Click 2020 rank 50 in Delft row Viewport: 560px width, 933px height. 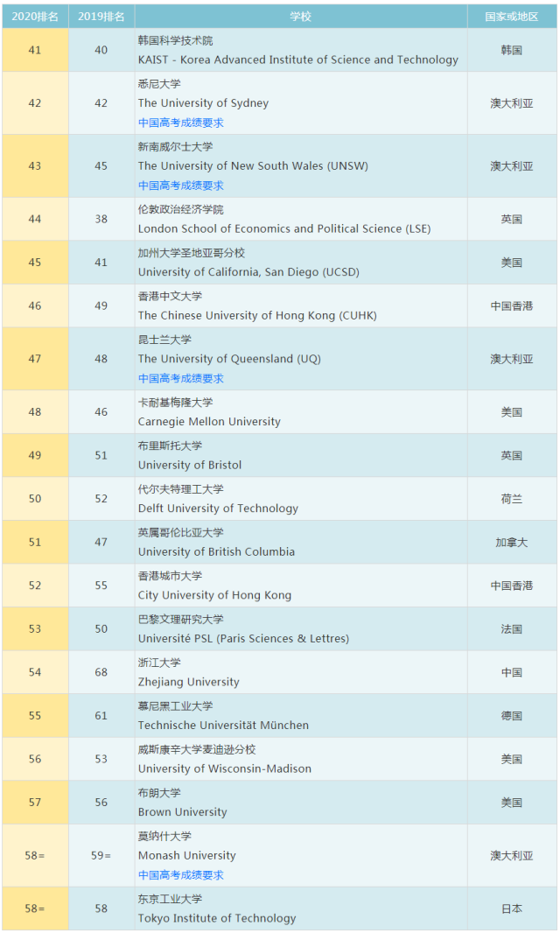click(35, 499)
